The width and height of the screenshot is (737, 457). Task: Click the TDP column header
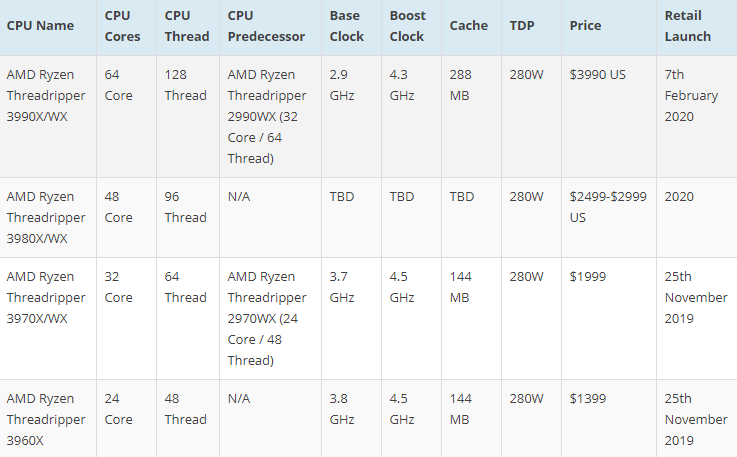[532, 27]
